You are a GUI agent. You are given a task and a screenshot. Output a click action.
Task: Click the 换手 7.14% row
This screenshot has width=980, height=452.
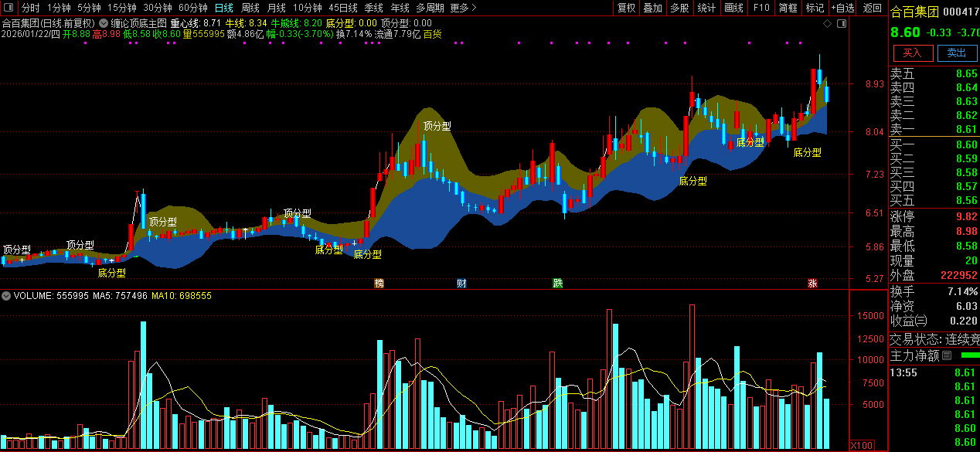[x=934, y=291]
